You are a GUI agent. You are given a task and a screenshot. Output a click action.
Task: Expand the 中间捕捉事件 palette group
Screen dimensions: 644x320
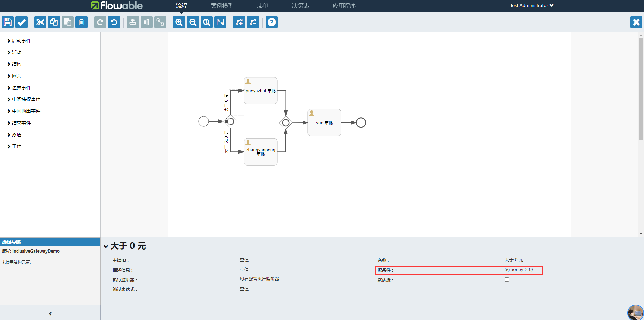(x=24, y=99)
